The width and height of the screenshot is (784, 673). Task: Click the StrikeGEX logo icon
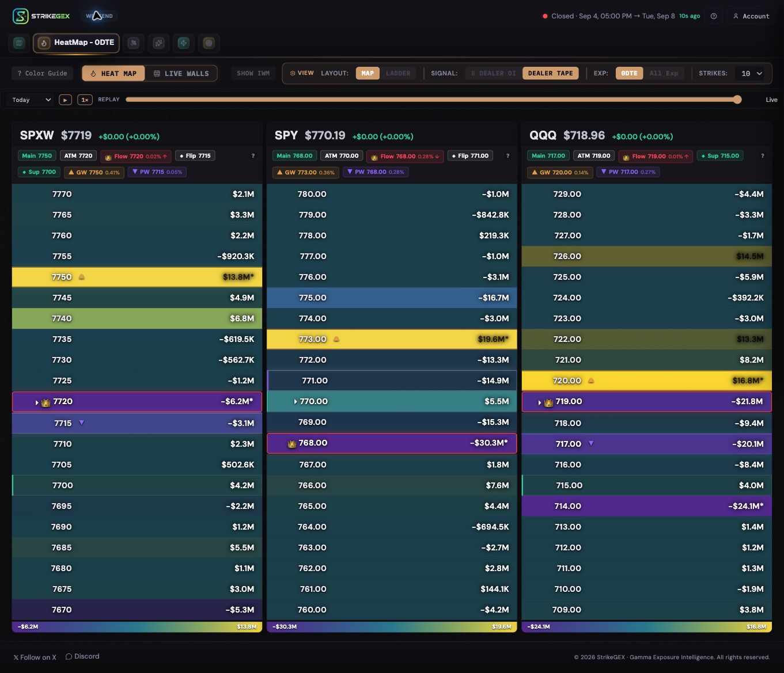pos(20,16)
